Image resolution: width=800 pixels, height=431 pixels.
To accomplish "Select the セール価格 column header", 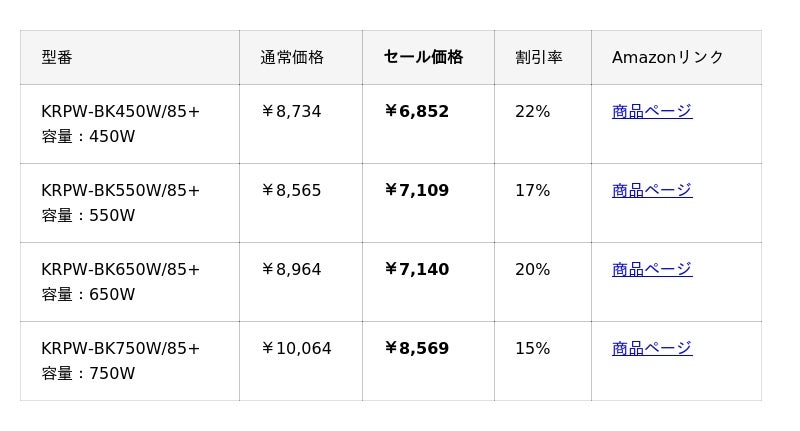I will pyautogui.click(x=423, y=58).
